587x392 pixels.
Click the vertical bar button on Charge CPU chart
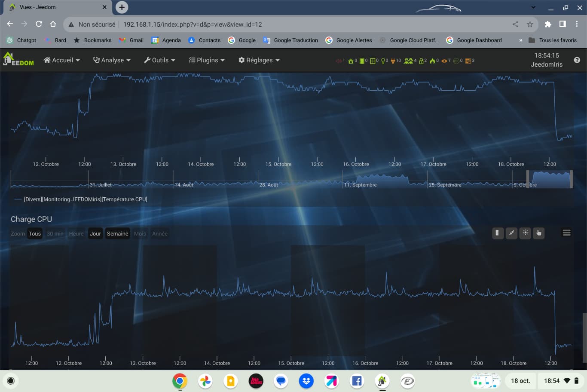tap(498, 233)
